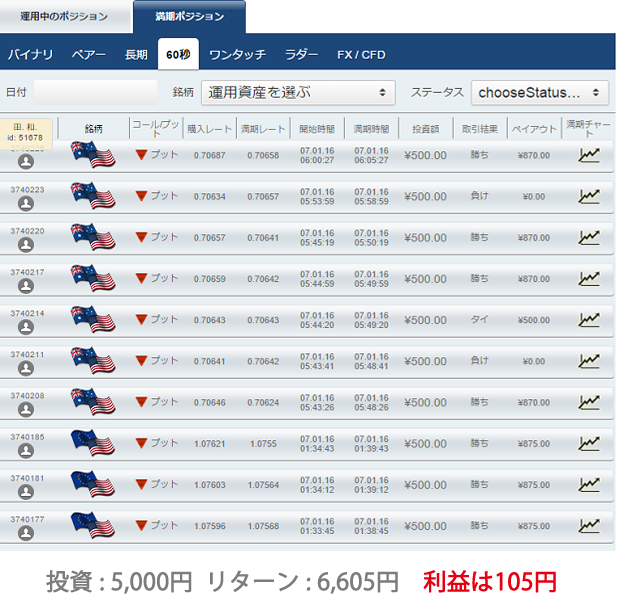
Task: Open expiry chart icon for 06:00:27 trade
Action: pyautogui.click(x=589, y=155)
